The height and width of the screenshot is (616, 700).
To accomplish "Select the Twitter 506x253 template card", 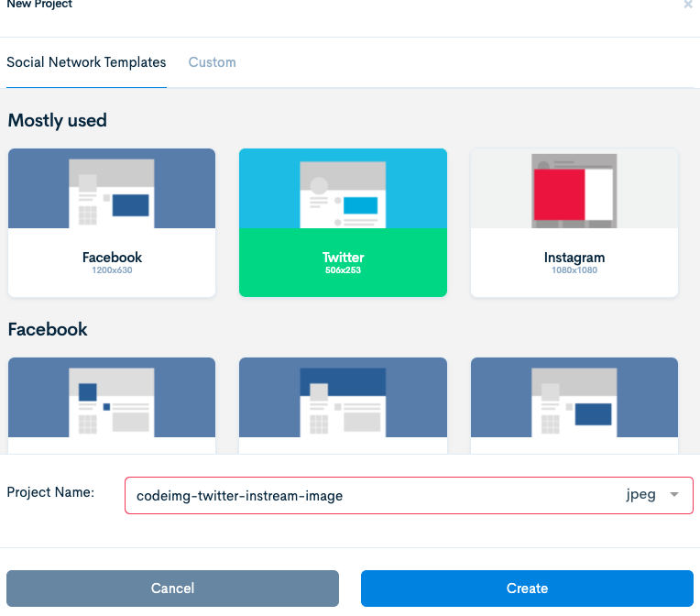I will (x=343, y=223).
